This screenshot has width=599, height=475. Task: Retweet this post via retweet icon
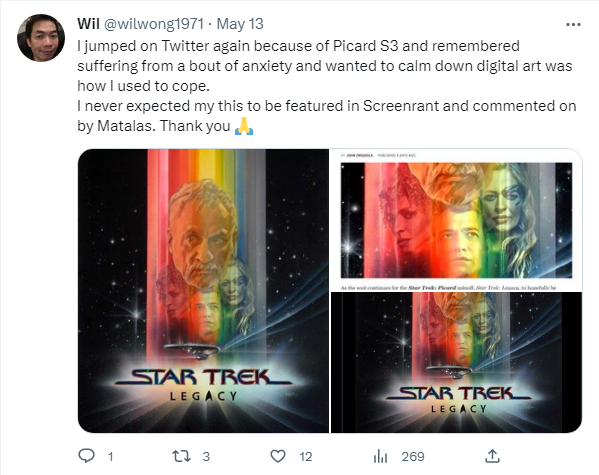(181, 456)
